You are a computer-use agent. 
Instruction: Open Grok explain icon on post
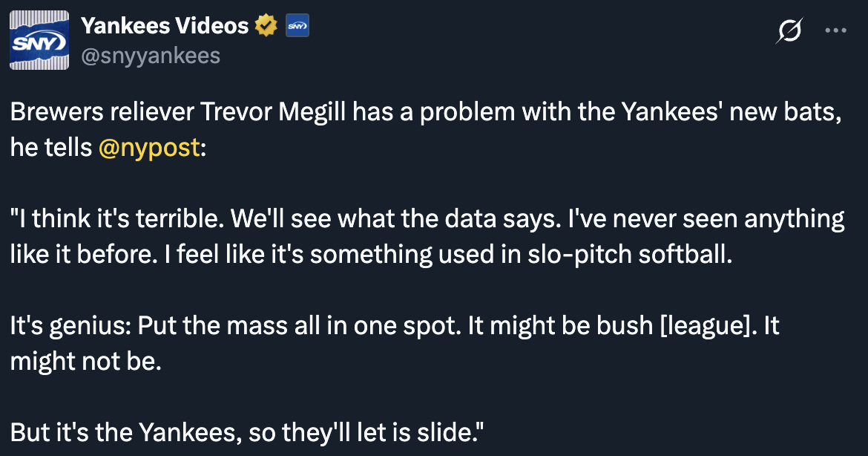coord(789,30)
